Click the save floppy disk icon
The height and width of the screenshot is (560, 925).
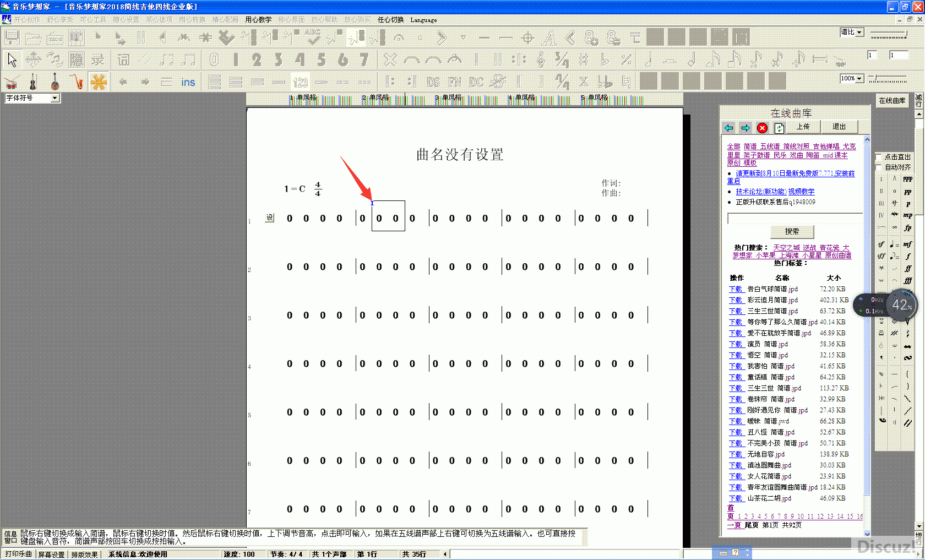(12, 37)
